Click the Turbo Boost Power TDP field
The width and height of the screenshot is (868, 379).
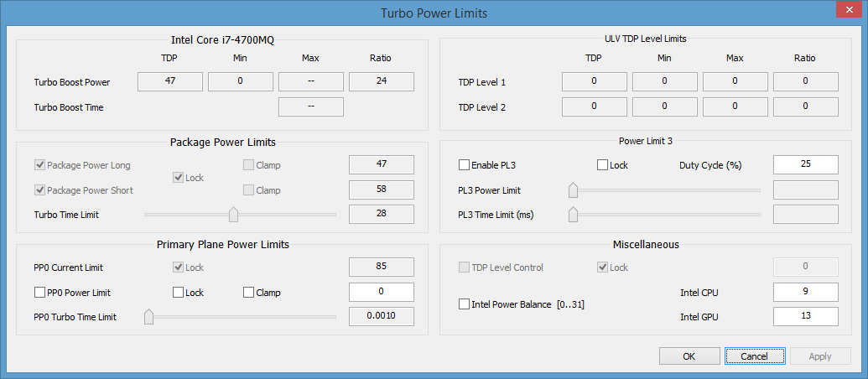pos(170,82)
